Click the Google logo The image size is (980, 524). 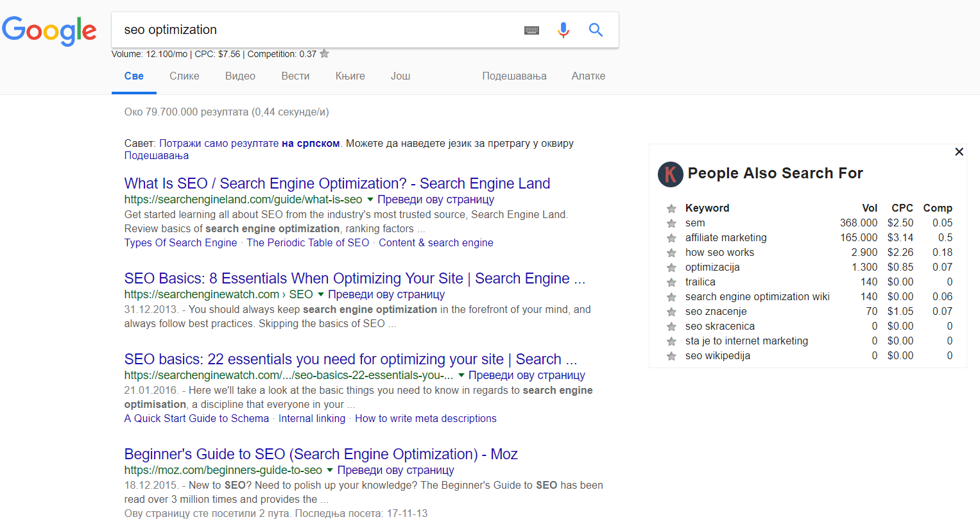pos(49,31)
